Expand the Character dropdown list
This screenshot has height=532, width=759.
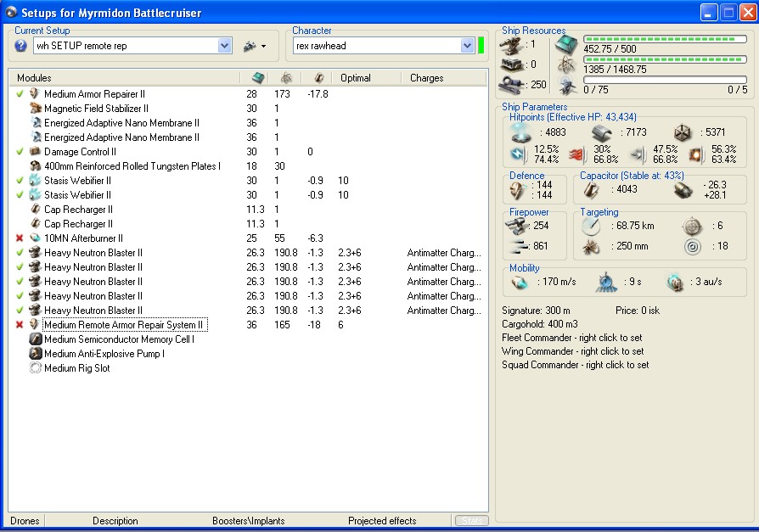click(467, 46)
